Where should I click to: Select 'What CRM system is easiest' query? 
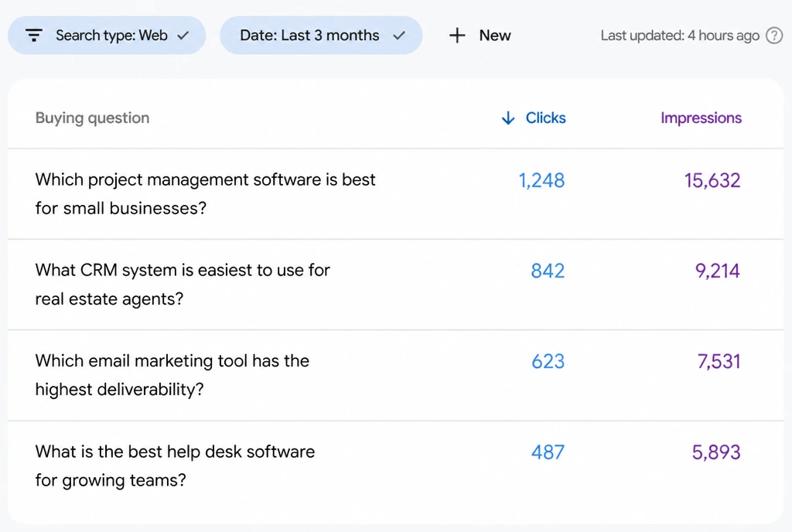click(x=395, y=285)
